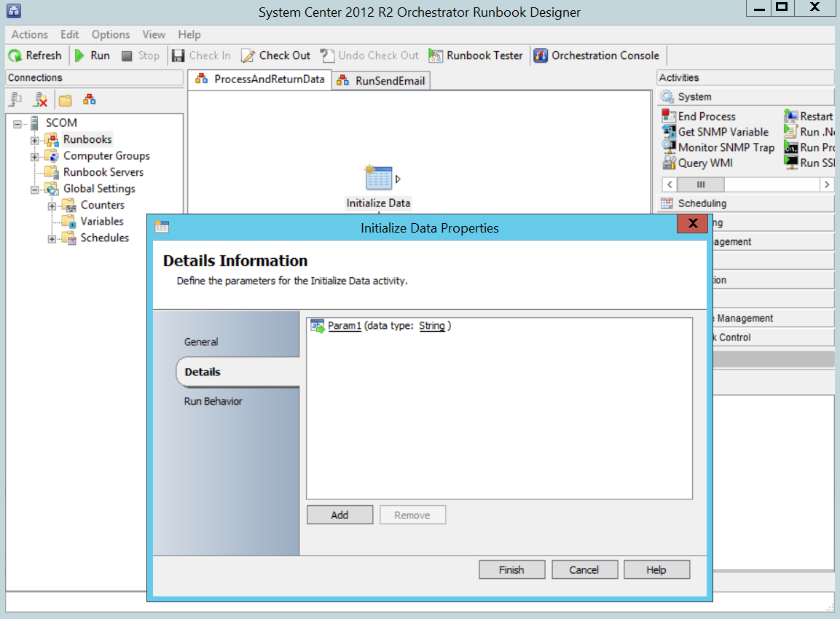Start the runbook with Run button
This screenshot has width=840, height=619.
click(x=92, y=55)
